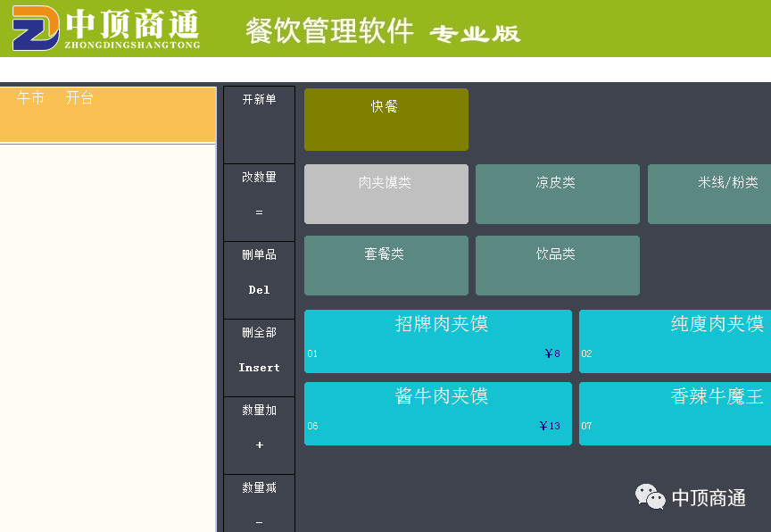Image resolution: width=771 pixels, height=532 pixels.
Task: Select the 快餐 fast food mode tile
Action: tap(385, 120)
